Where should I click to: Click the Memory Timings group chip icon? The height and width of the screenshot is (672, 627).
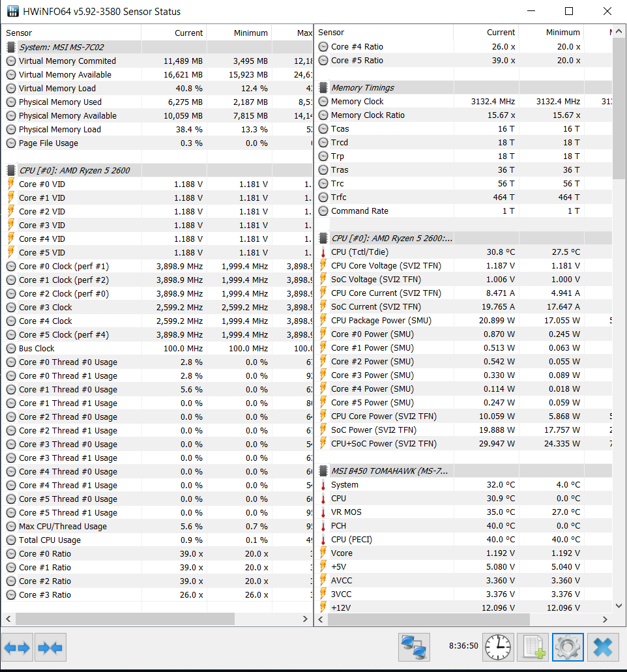[x=323, y=88]
